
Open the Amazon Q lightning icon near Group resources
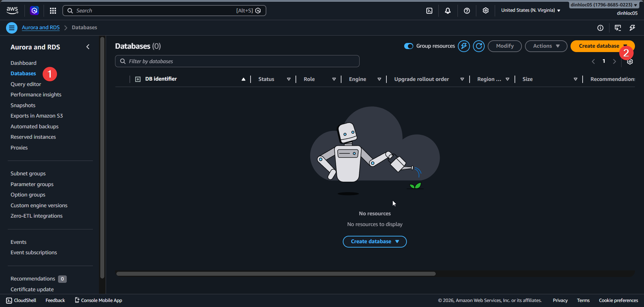pyautogui.click(x=464, y=46)
